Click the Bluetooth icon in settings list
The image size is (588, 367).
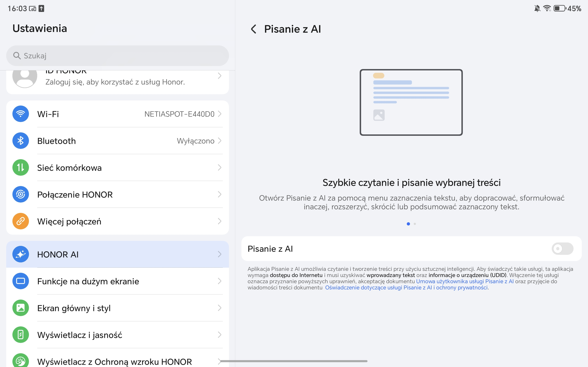pyautogui.click(x=21, y=141)
